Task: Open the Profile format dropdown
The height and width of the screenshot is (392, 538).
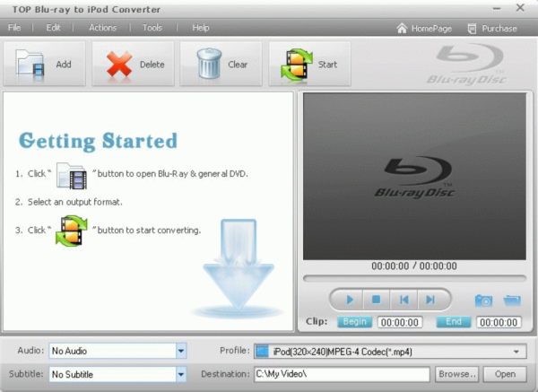Action: point(390,352)
